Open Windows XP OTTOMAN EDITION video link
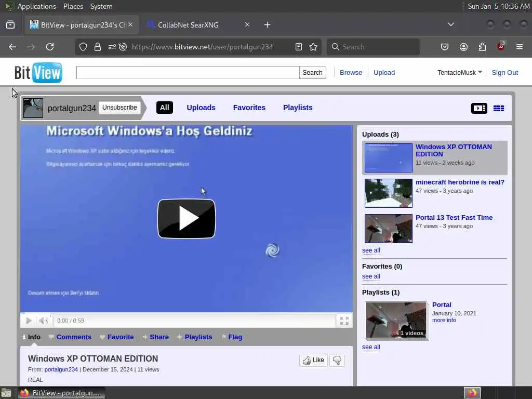This screenshot has height=399, width=532. 454,150
